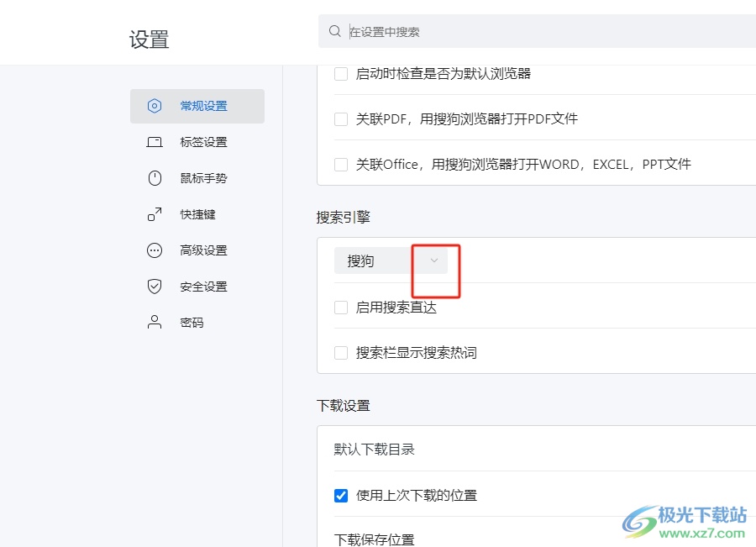This screenshot has width=756, height=547.
Task: Click the 下载设置 section heading
Action: (344, 406)
